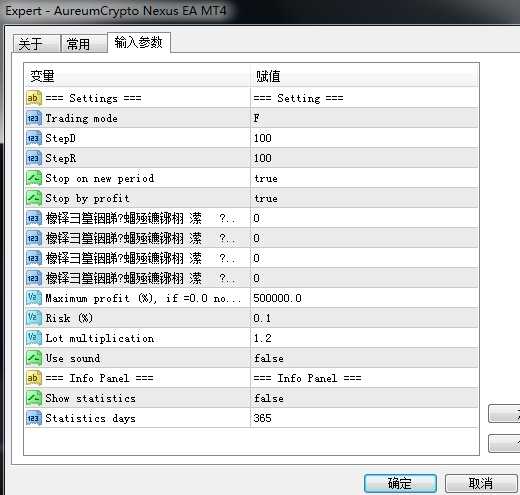
Task: Click the boolean icon beside Stop on new period
Action: coord(34,178)
